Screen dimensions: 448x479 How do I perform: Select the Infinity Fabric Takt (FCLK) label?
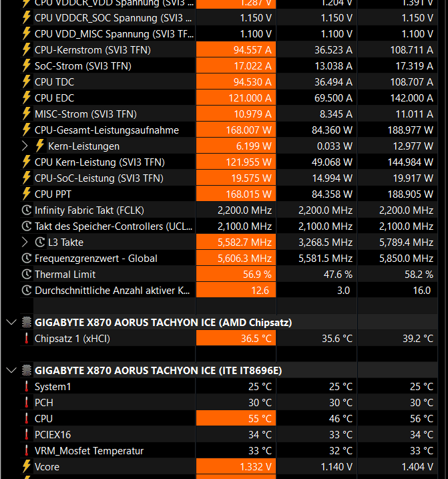[x=89, y=210]
